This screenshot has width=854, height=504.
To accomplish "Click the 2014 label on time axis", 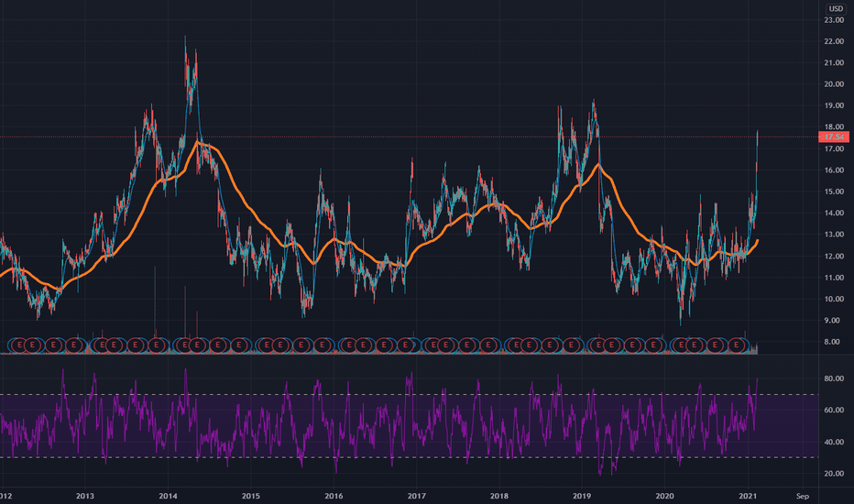I will click(x=168, y=496).
